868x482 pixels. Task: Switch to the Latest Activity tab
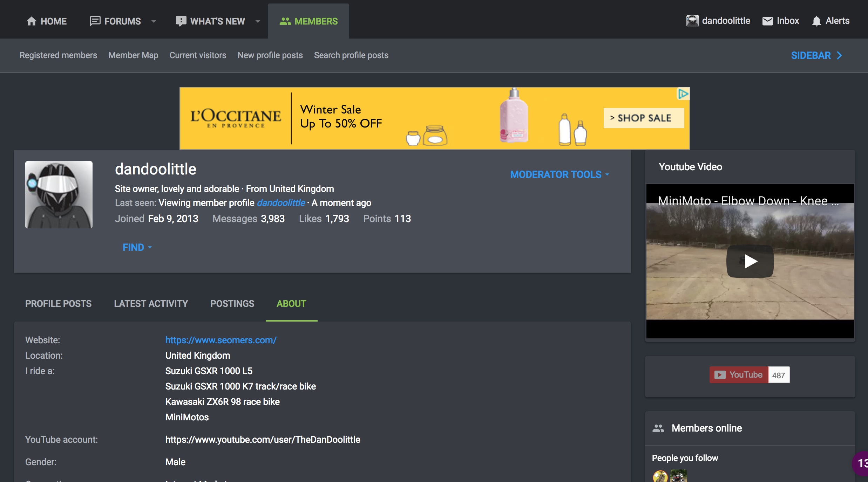[151, 303]
